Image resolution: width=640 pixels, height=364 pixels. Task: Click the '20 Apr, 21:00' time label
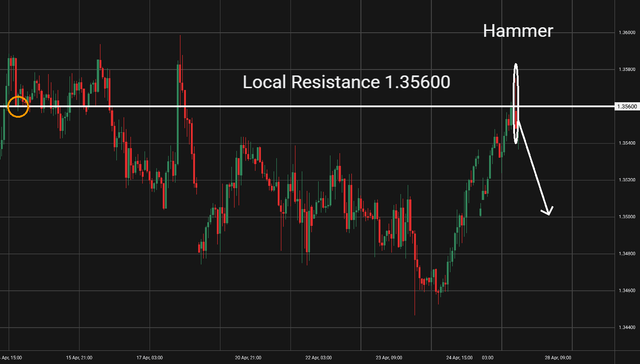[248, 358]
